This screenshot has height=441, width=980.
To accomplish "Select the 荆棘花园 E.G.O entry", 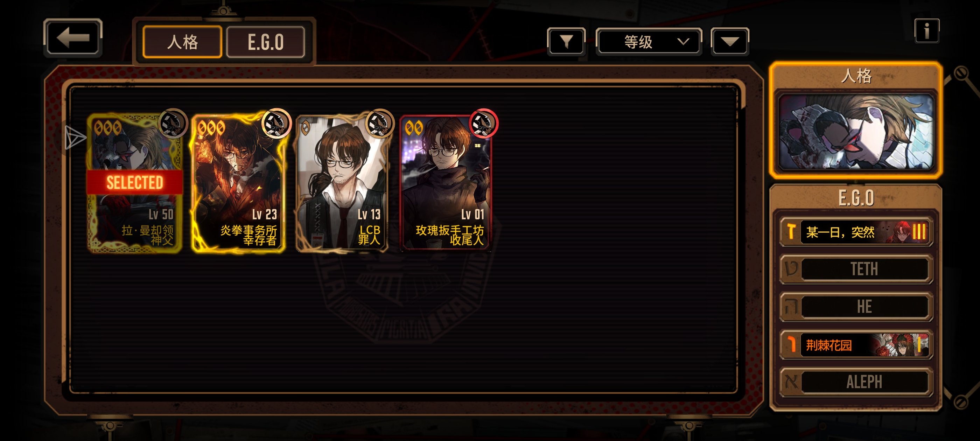I will coord(856,345).
